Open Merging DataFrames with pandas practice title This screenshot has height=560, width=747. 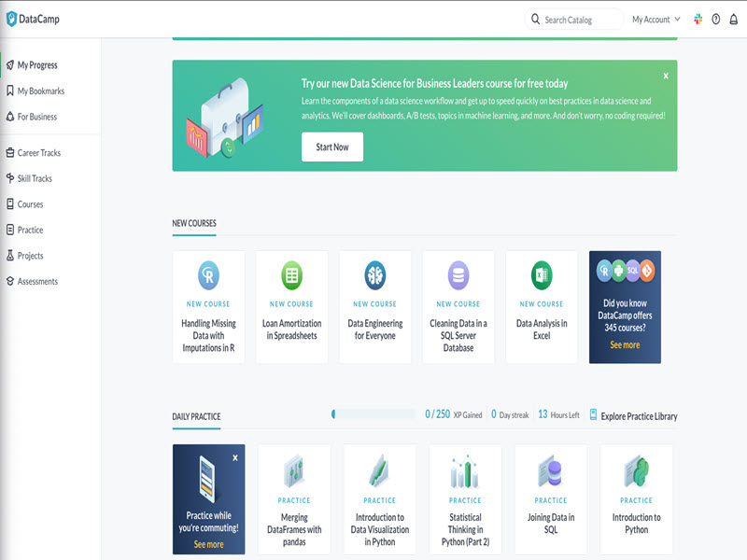click(294, 529)
